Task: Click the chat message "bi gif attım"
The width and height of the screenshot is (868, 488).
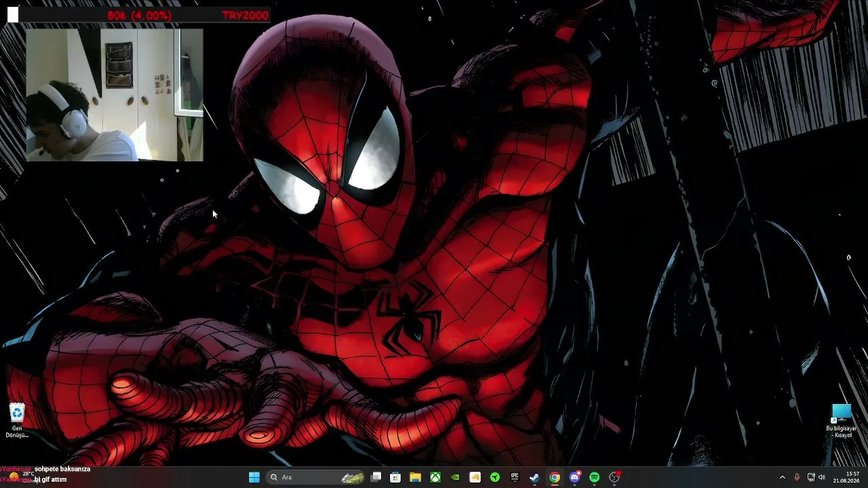Action: [50, 480]
